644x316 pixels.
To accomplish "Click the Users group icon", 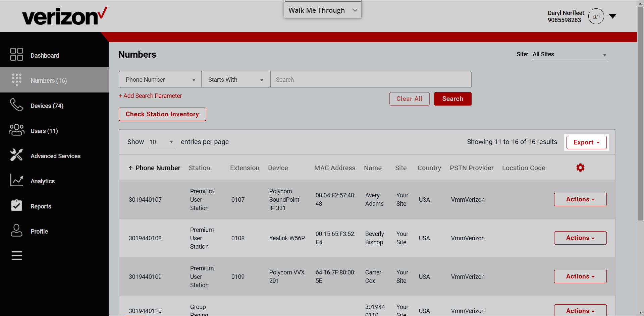I will click(16, 130).
